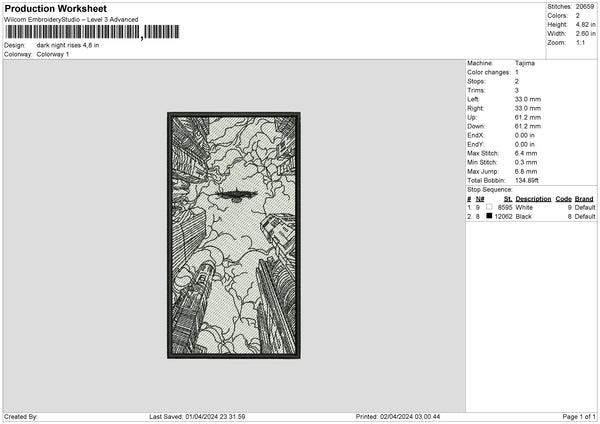The height and width of the screenshot is (424, 600).
Task: Click the Stops value 2
Action: coord(517,81)
